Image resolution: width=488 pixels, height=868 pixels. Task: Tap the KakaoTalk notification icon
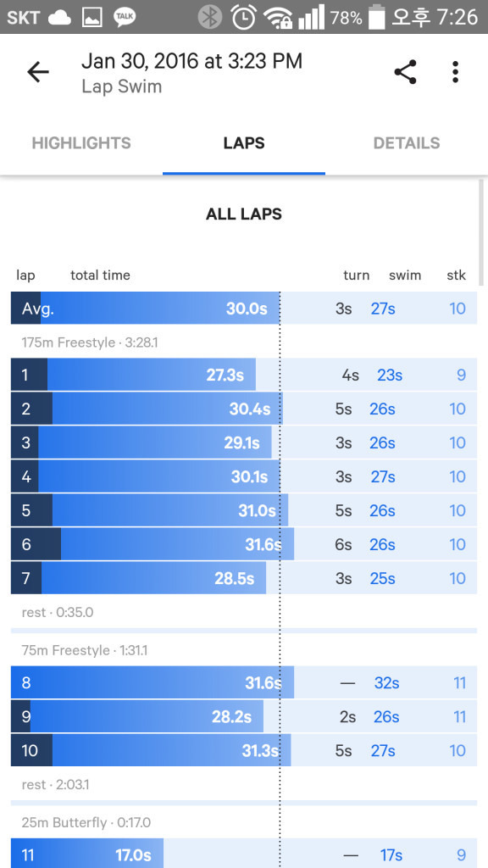pyautogui.click(x=125, y=17)
